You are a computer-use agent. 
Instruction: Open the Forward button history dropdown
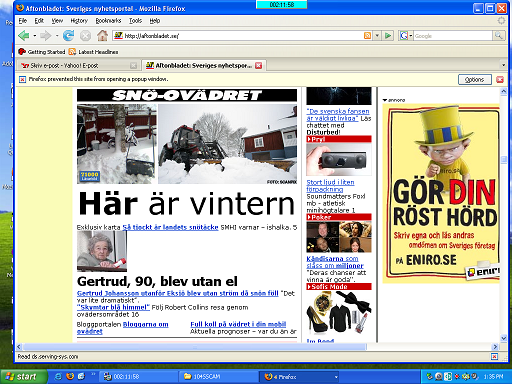coord(57,36)
